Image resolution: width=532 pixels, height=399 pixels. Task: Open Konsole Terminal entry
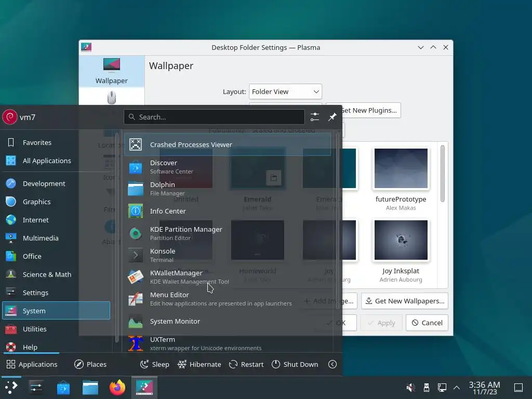tap(228, 255)
